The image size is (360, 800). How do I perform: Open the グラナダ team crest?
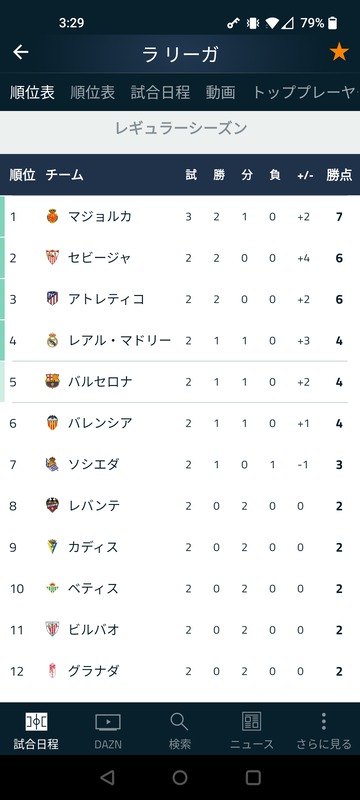click(x=53, y=670)
